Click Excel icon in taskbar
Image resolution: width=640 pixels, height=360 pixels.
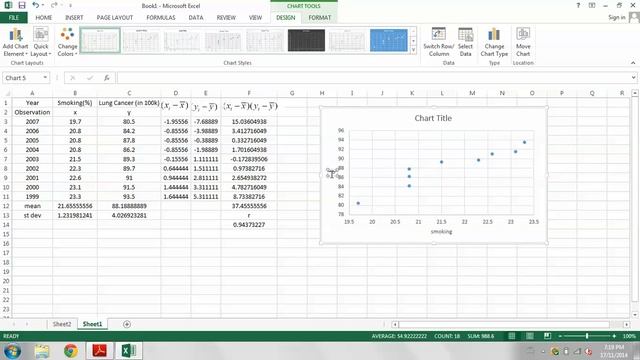(129, 351)
